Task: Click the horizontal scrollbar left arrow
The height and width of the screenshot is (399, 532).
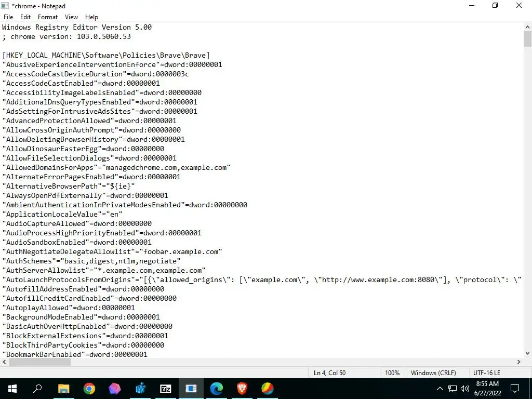Action: coord(4,362)
